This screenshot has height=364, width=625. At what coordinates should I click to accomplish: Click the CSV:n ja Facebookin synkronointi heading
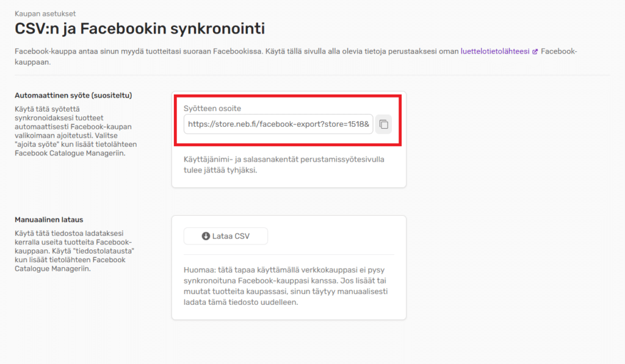point(140,28)
